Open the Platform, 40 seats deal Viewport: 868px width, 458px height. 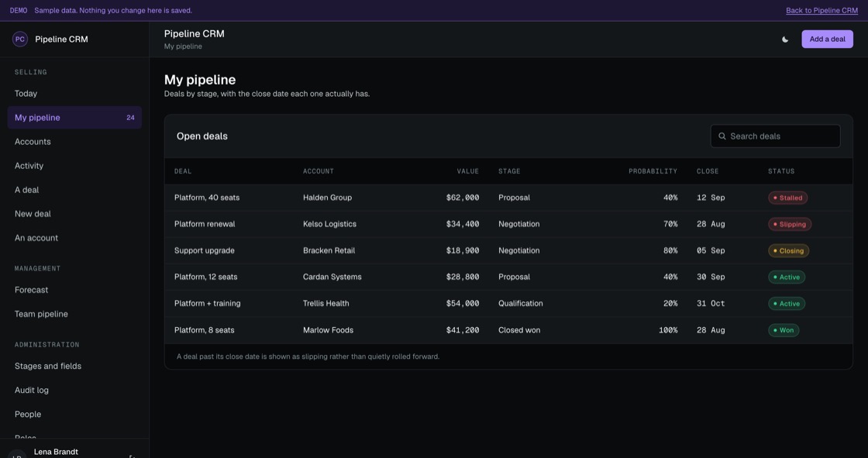click(x=207, y=198)
